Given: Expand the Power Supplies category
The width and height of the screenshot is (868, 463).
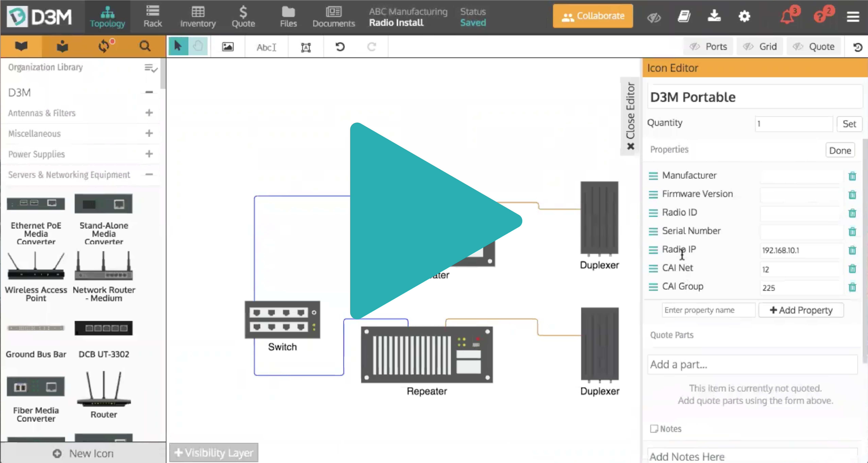Looking at the screenshot, I should point(149,154).
